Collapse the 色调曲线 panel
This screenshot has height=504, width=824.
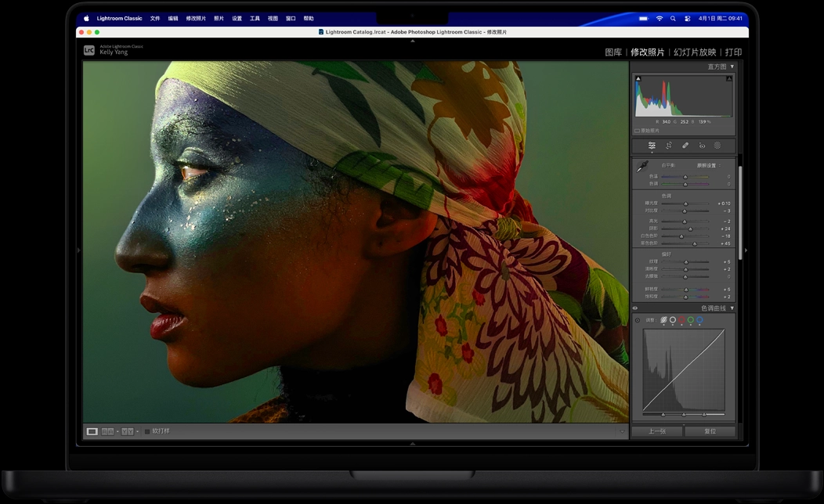point(733,308)
